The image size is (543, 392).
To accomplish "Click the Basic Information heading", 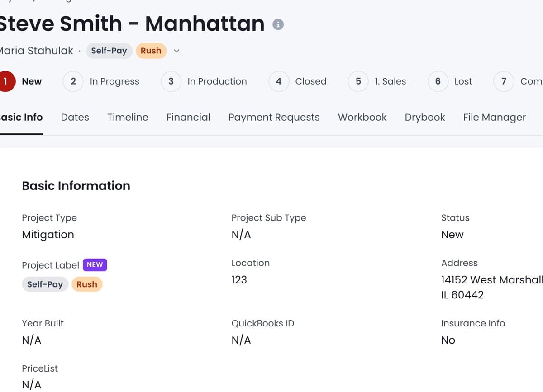I will click(76, 186).
